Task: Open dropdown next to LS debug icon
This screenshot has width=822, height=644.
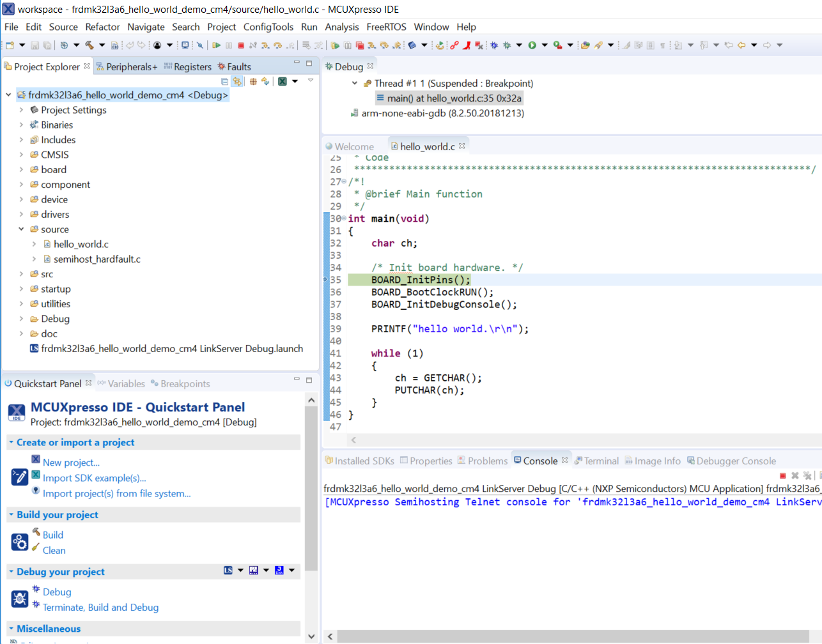Action: pos(241,571)
